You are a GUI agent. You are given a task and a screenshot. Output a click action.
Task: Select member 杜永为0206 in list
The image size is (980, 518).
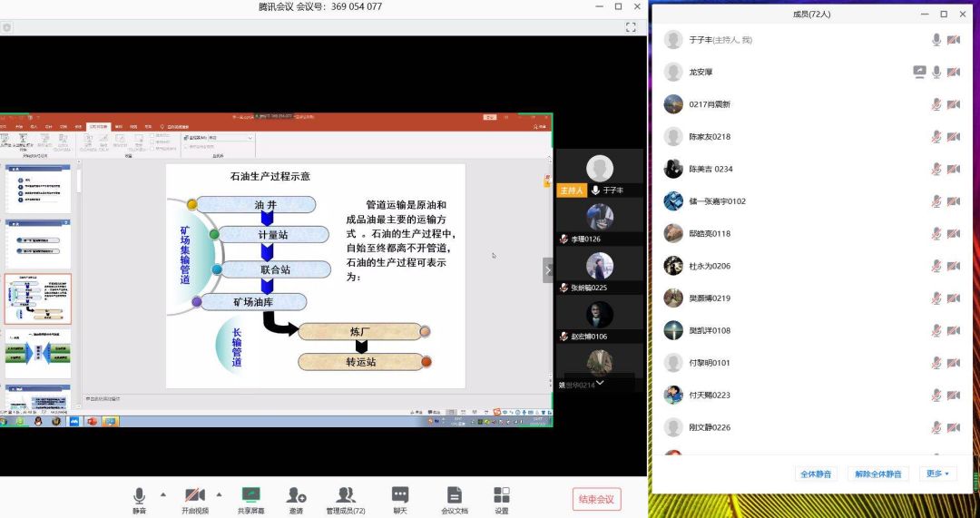[x=710, y=266]
